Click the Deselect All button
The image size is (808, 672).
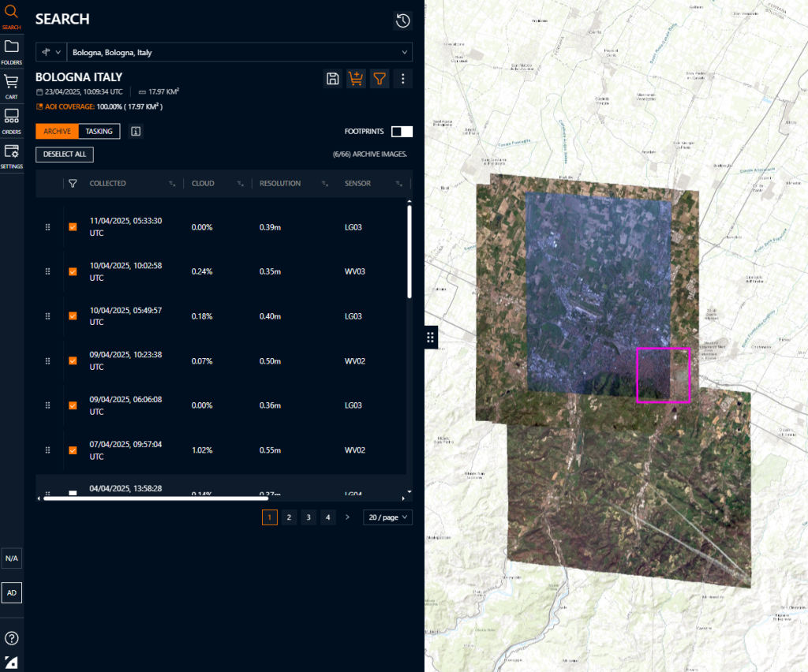(65, 154)
